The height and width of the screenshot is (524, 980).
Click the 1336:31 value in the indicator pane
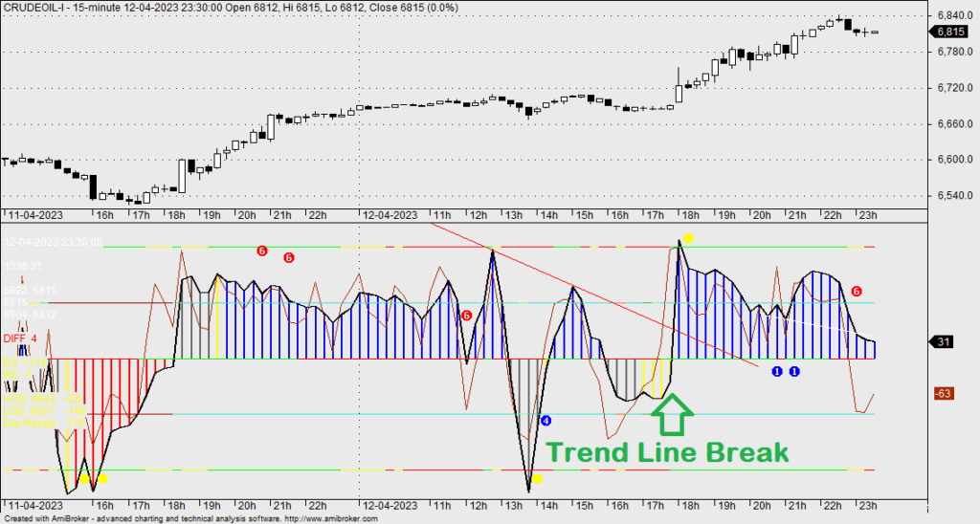(x=23, y=266)
